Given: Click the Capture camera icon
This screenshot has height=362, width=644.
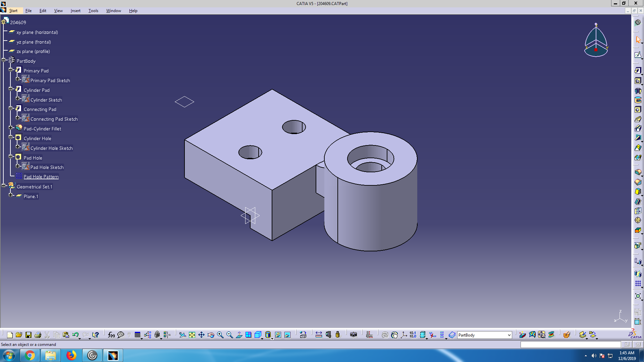Looking at the screenshot, I should click(353, 335).
